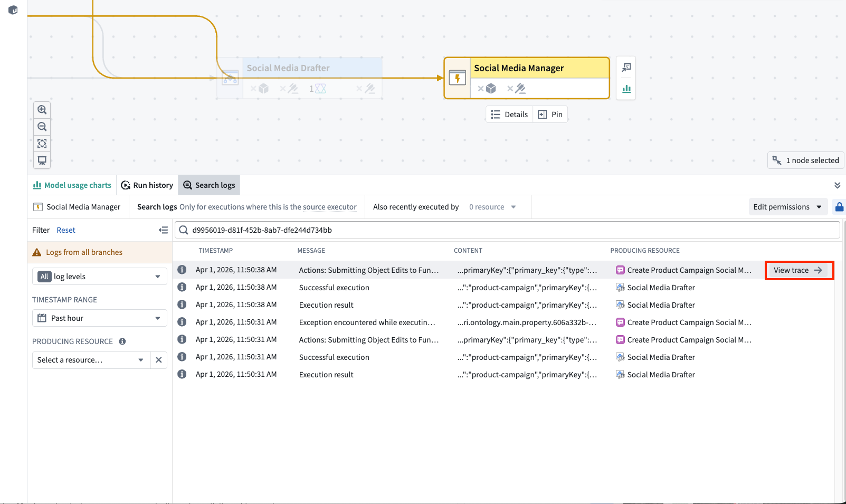Collapse the Filter sidebar
Viewport: 846px width, 504px height.
[x=164, y=230]
